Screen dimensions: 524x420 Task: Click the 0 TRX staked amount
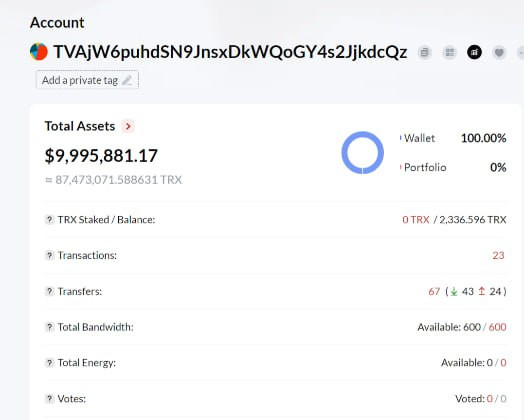click(416, 220)
